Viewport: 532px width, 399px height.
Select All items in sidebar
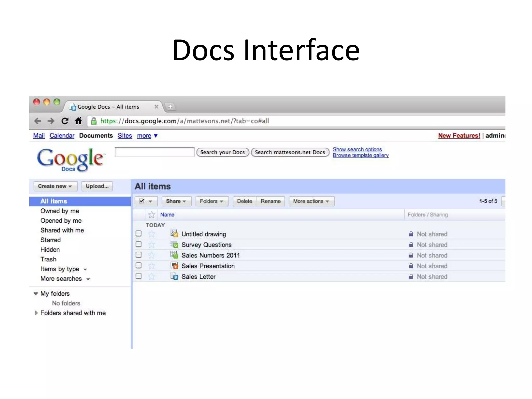(80, 201)
